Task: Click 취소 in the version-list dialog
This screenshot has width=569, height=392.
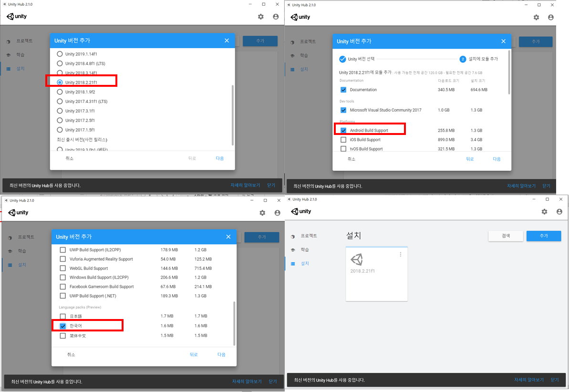Action: coord(70,158)
